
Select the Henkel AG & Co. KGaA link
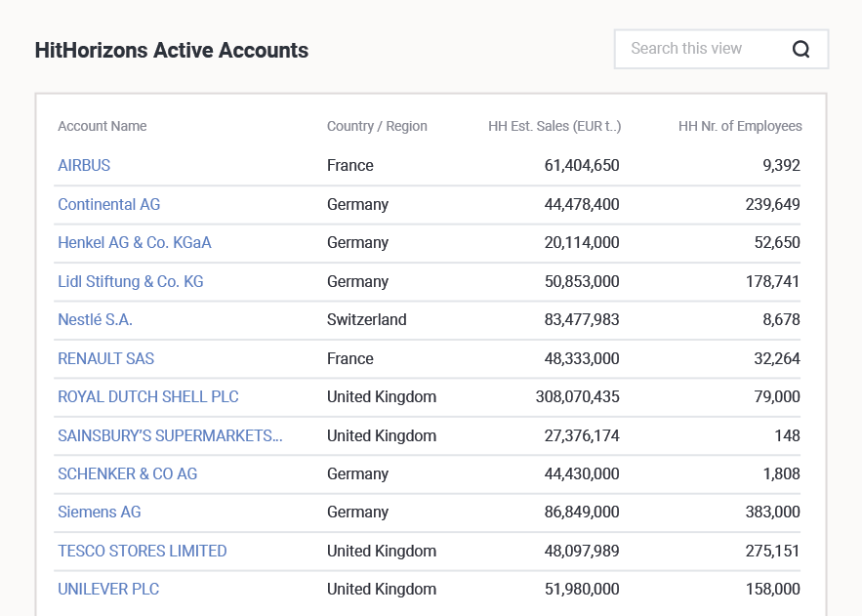135,242
